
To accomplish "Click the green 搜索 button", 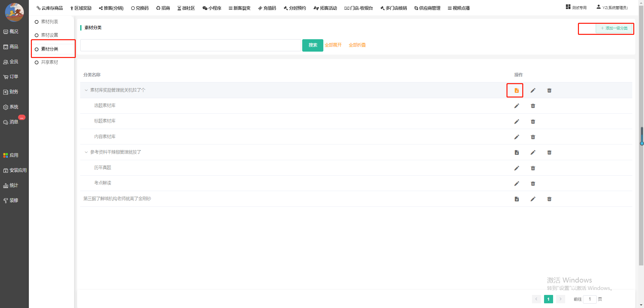I will click(x=313, y=45).
